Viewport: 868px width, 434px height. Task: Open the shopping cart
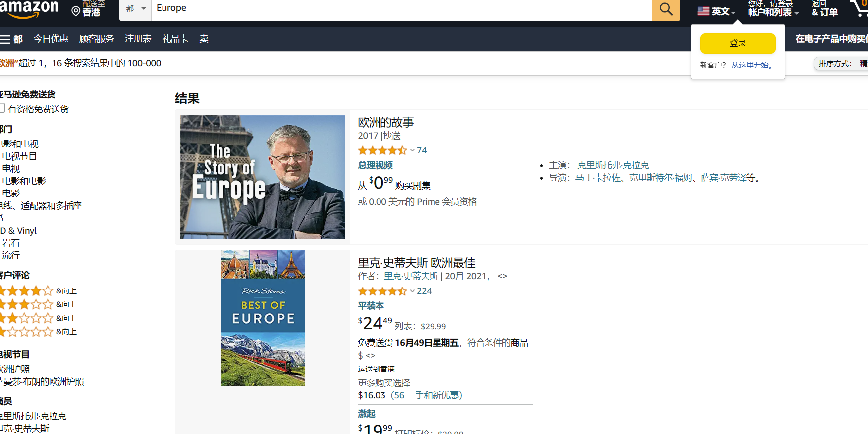859,9
